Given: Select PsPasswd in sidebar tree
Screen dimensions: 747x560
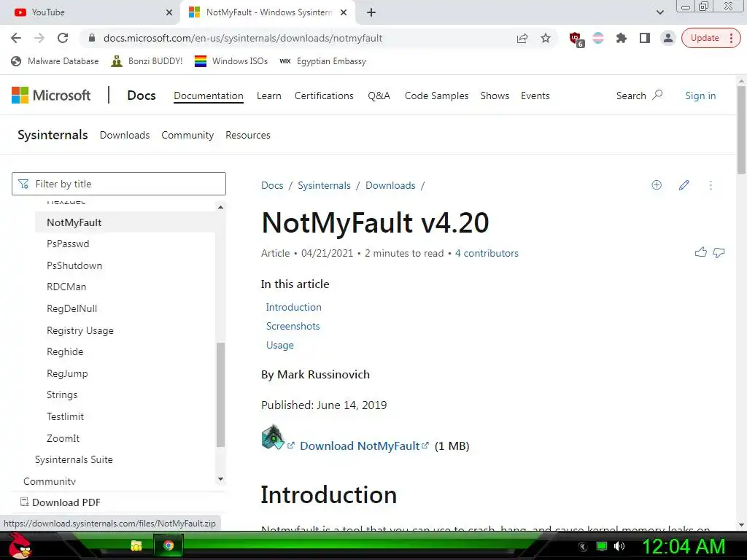Looking at the screenshot, I should (x=68, y=244).
